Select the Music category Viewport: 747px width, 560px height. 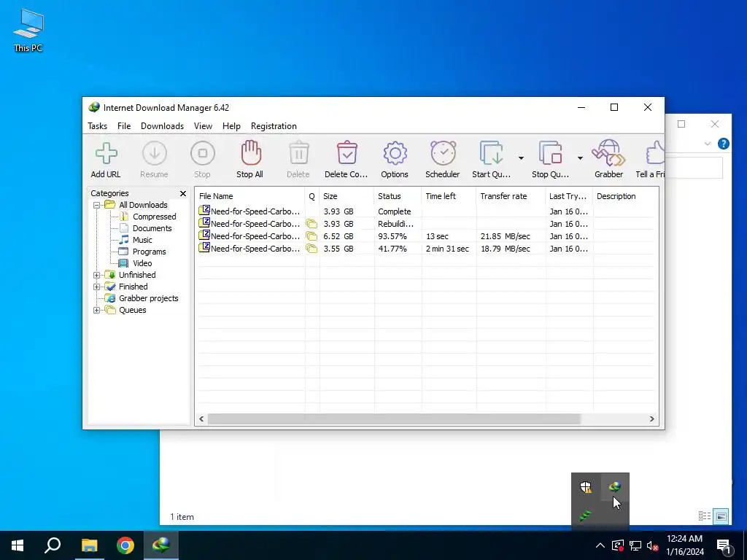click(142, 240)
